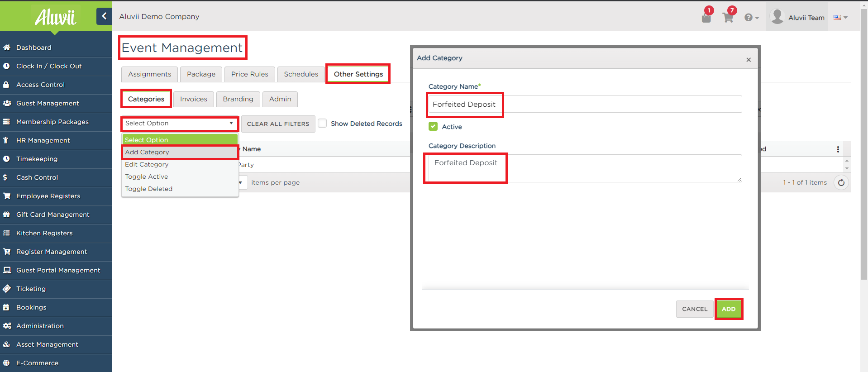Click the Administration gears icon
The height and width of the screenshot is (372, 868).
point(7,326)
